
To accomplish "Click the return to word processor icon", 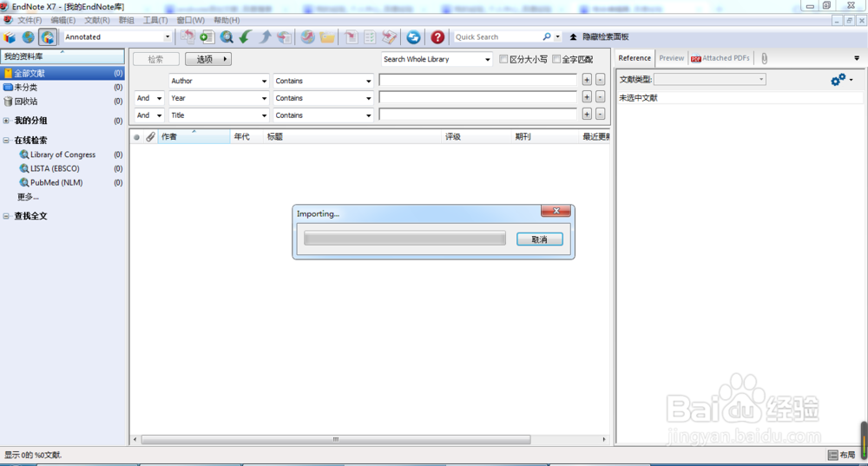I will [389, 37].
